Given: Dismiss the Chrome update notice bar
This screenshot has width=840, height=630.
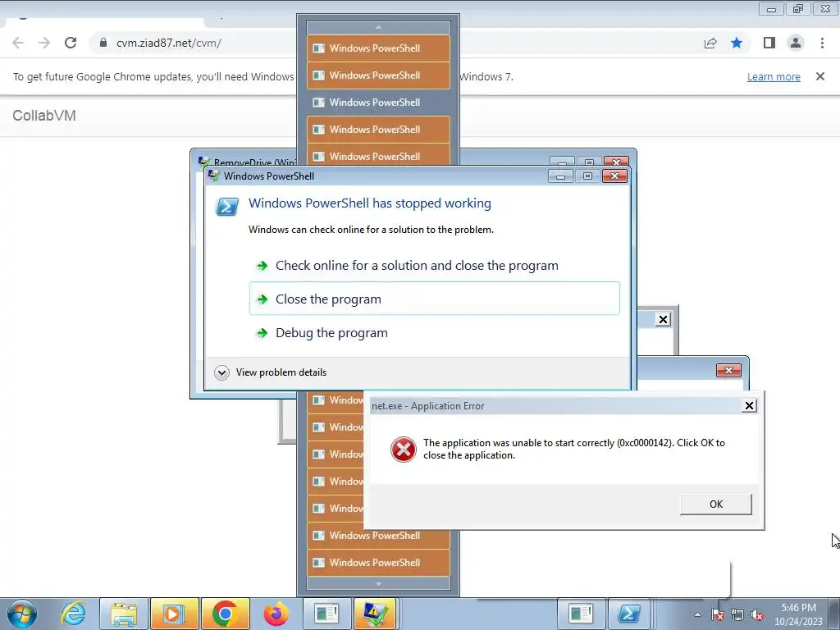Looking at the screenshot, I should (x=820, y=76).
